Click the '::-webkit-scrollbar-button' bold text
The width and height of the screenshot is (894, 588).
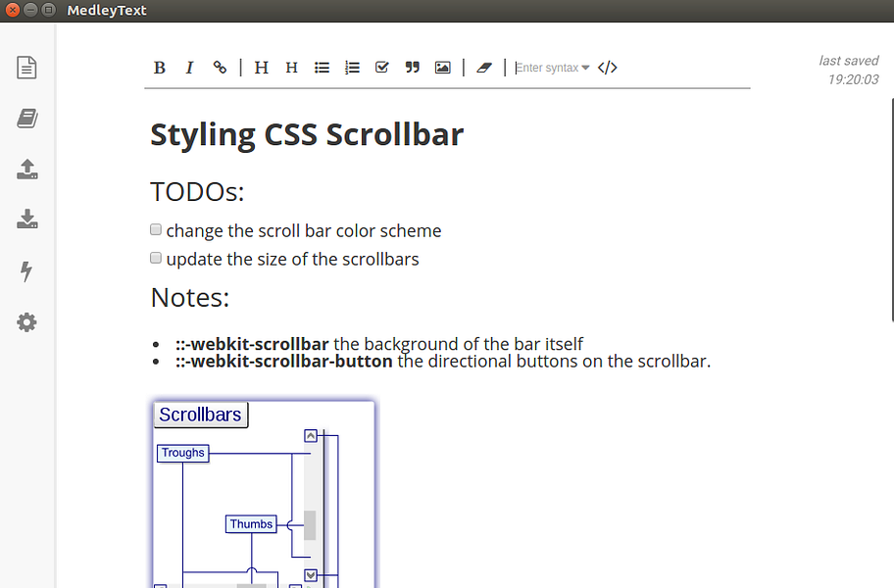tap(284, 362)
